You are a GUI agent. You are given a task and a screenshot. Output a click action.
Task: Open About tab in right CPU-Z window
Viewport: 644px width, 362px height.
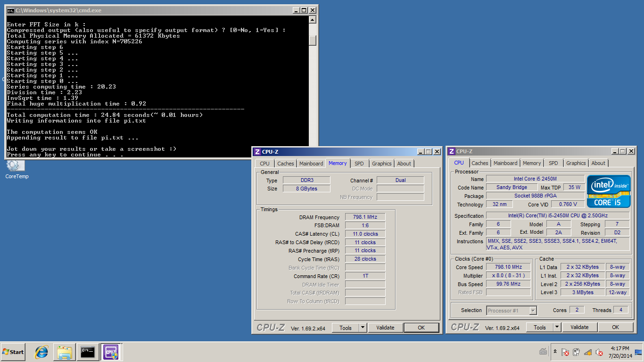coord(598,163)
